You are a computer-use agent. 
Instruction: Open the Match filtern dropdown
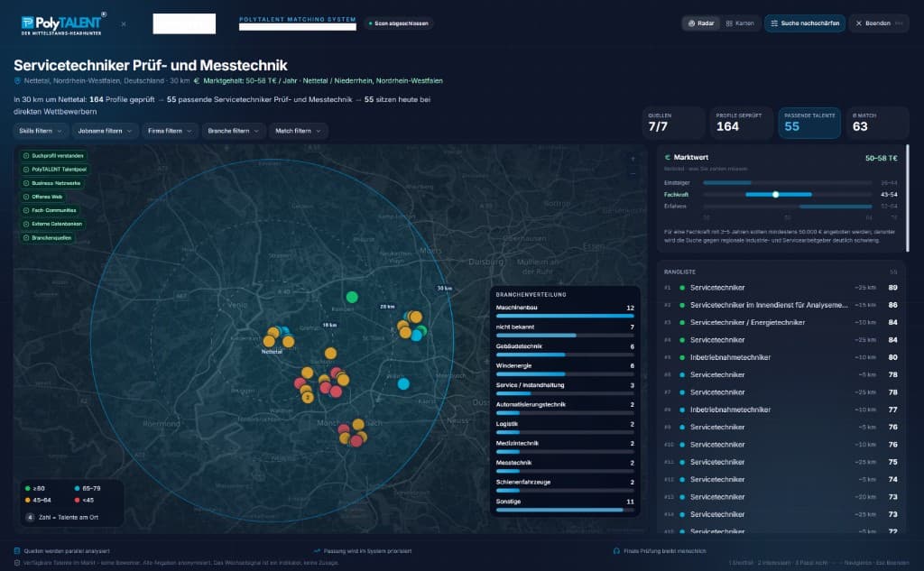click(x=298, y=131)
